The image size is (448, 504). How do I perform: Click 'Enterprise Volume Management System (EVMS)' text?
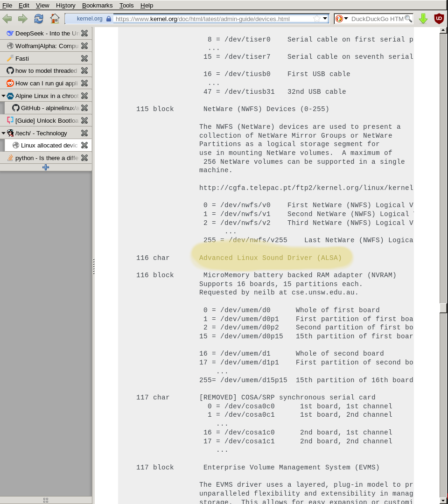pos(291,467)
